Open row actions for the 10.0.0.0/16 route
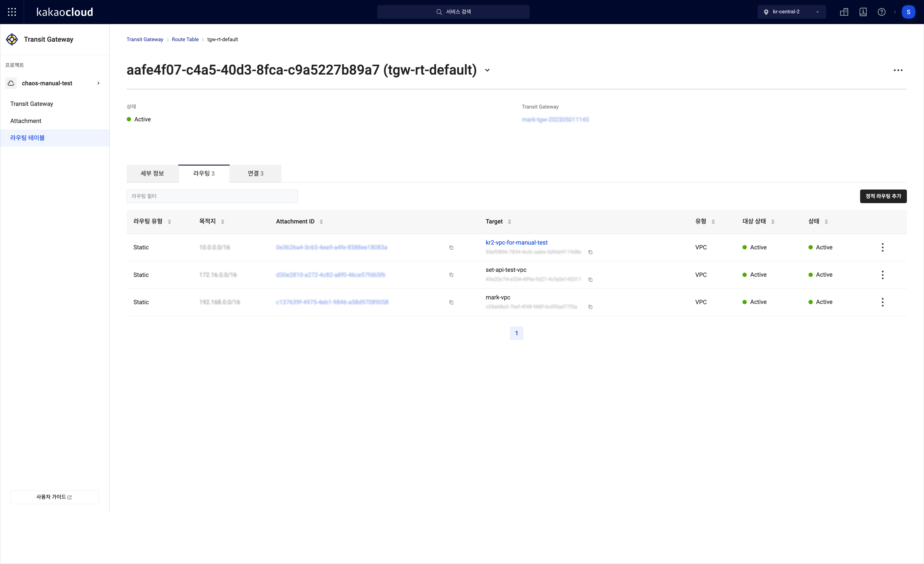924x564 pixels. point(882,248)
